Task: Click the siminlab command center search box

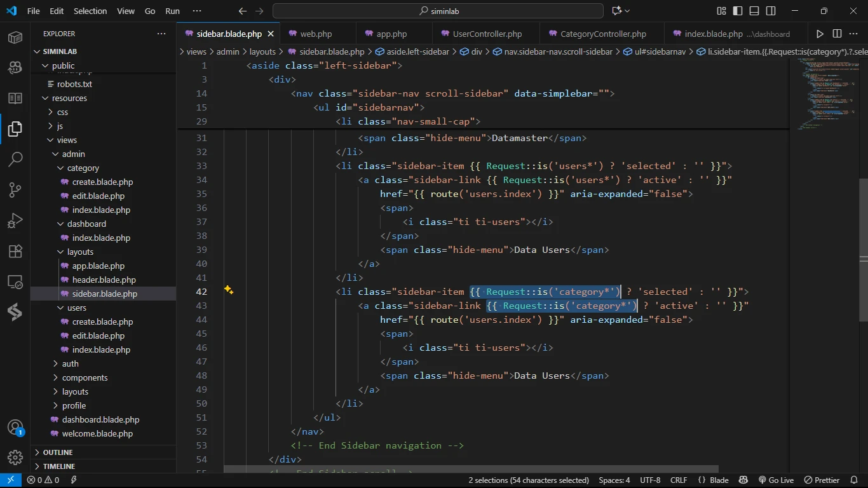Action: (x=438, y=11)
